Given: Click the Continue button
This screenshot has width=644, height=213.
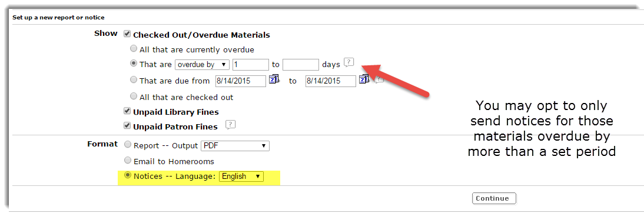Looking at the screenshot, I should 494,198.
